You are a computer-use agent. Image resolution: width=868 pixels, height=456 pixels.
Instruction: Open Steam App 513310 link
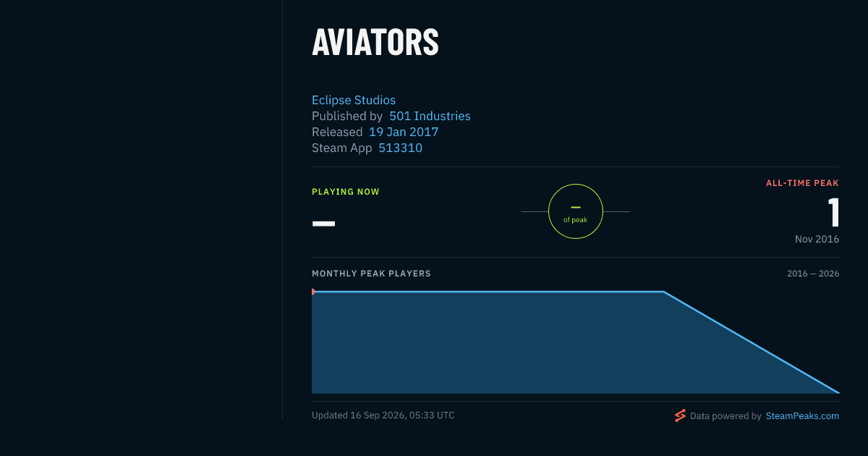pos(401,148)
